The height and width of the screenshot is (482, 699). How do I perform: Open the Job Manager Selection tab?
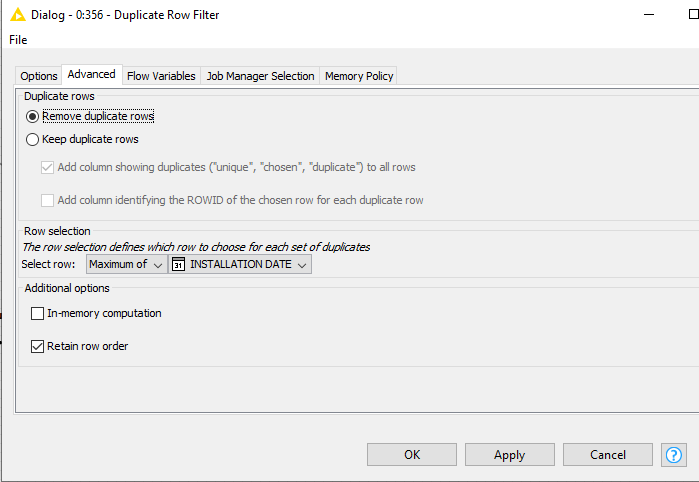[260, 76]
